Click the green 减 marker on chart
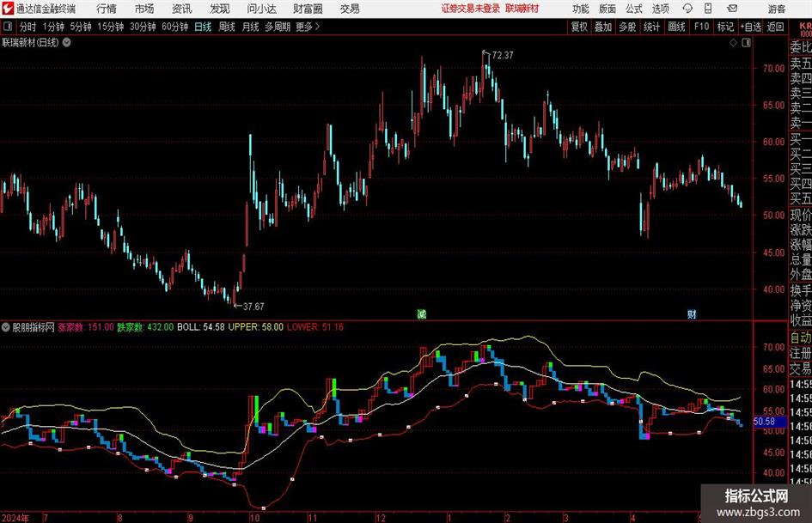The width and height of the screenshot is (812, 523). pyautogui.click(x=422, y=313)
